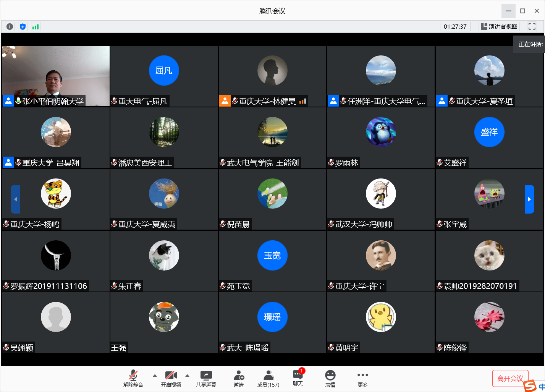Screen dimensions: 545x392
Task: Select the 盛祥 blue avatar
Action: pyautogui.click(x=489, y=132)
